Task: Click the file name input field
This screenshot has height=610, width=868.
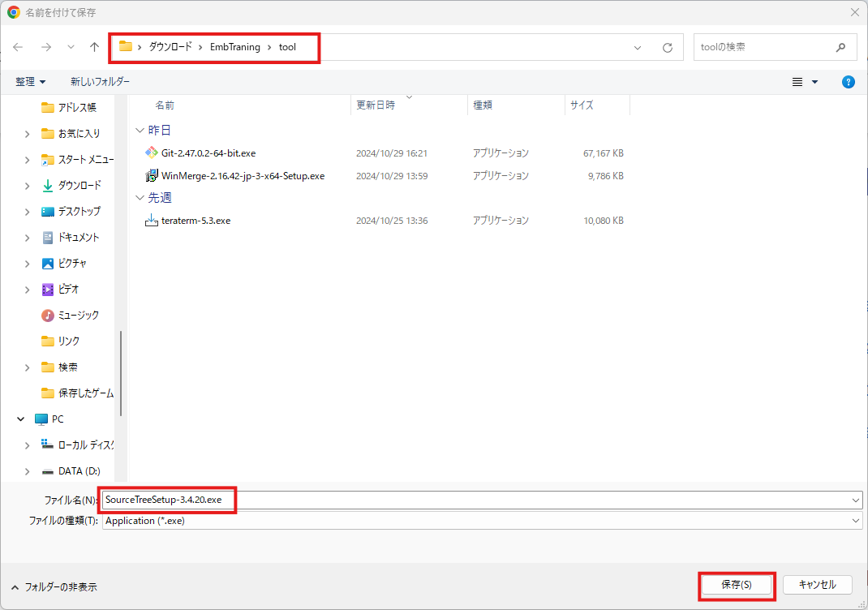Action: pos(479,500)
